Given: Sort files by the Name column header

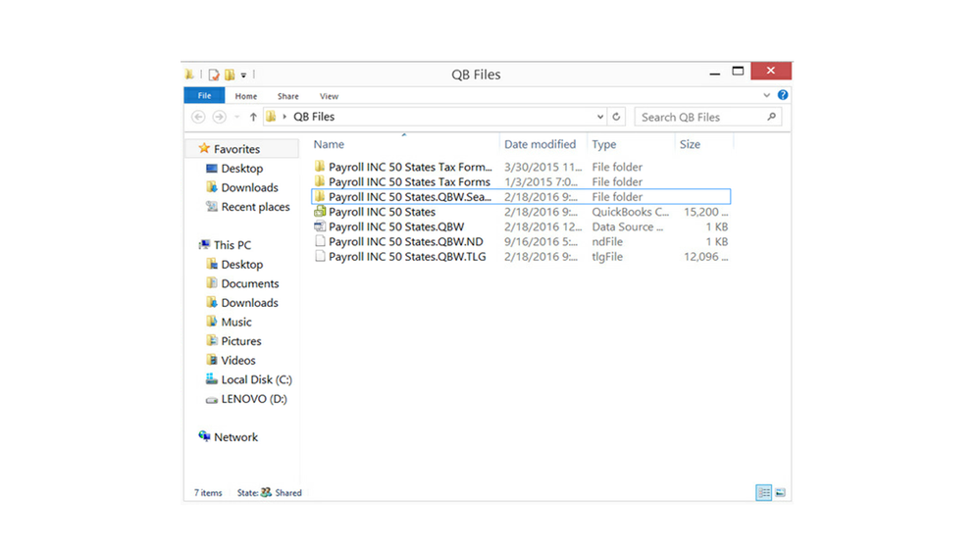Looking at the screenshot, I should click(x=329, y=144).
